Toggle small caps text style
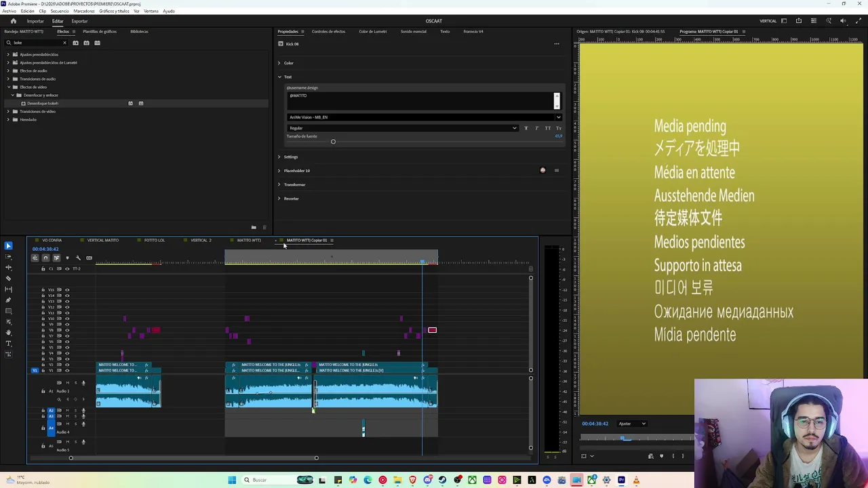The height and width of the screenshot is (488, 868). pyautogui.click(x=559, y=128)
